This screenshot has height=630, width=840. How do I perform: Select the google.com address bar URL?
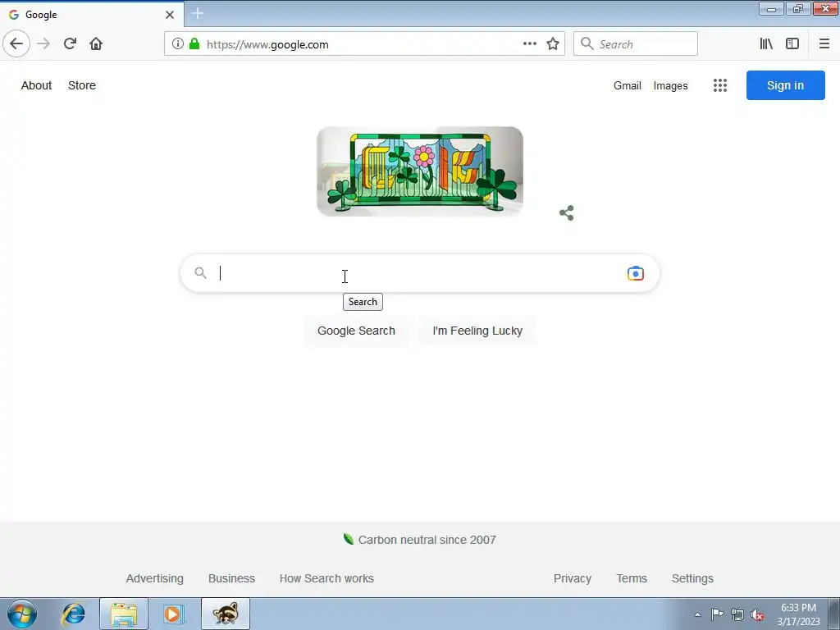268,44
